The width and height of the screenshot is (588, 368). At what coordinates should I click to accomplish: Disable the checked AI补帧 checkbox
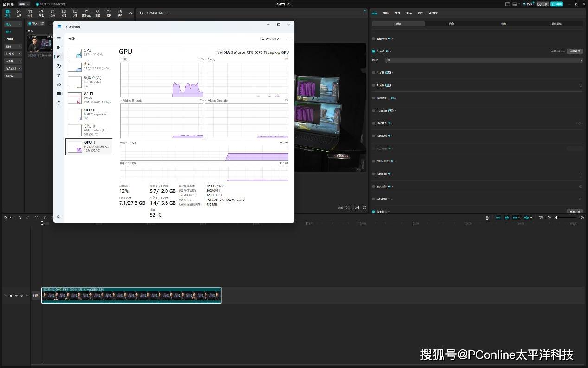(x=374, y=51)
